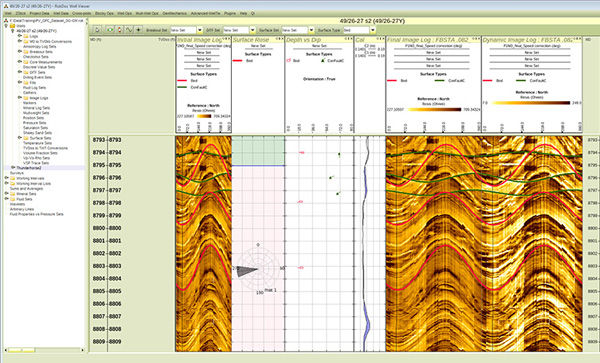Expand the Logs tree node
Viewport: 600px width, 363px height.
[20, 36]
